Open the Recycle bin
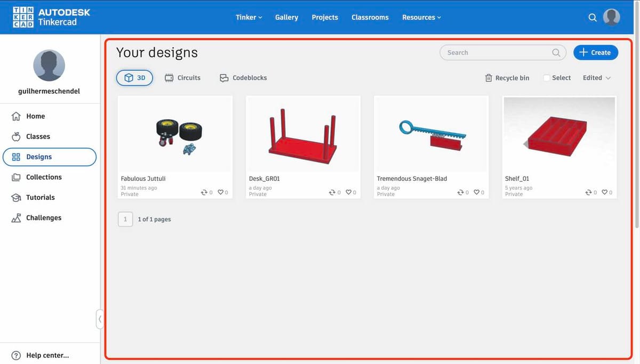 507,78
